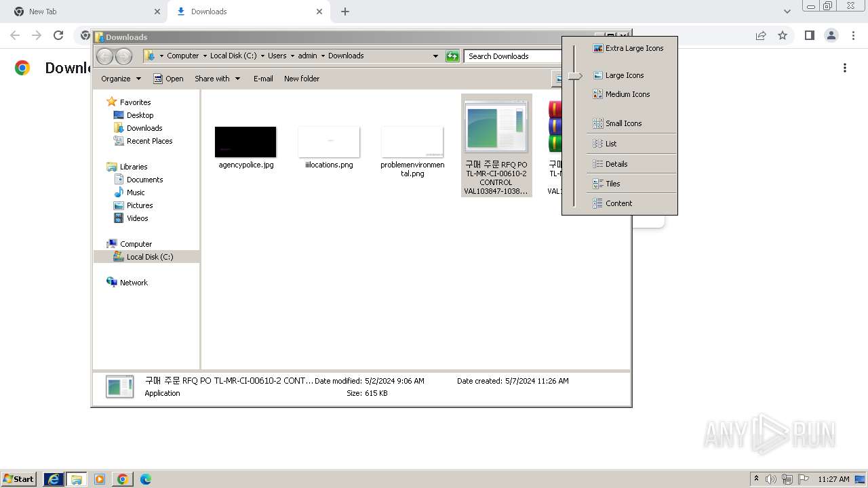
Task: Click Chrome back arrow
Action: (x=15, y=35)
